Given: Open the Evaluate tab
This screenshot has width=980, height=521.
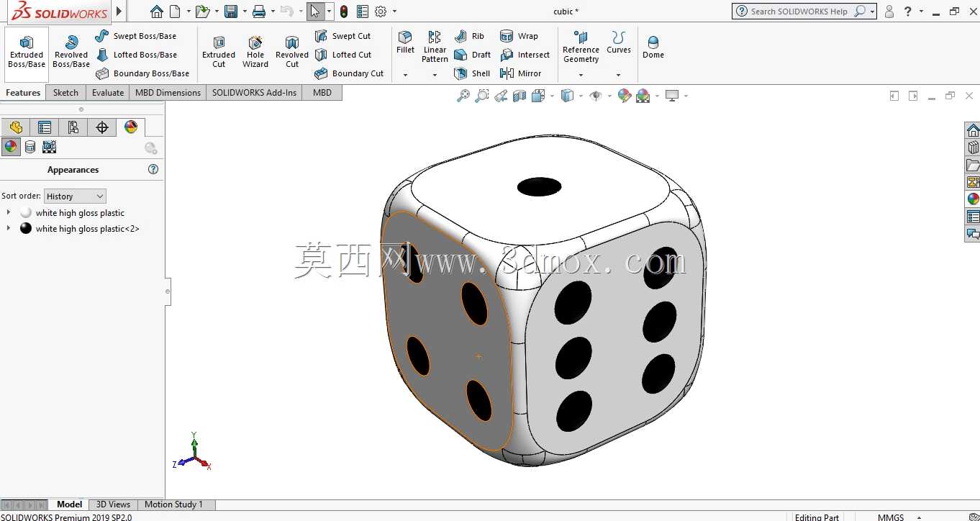Looking at the screenshot, I should 108,93.
